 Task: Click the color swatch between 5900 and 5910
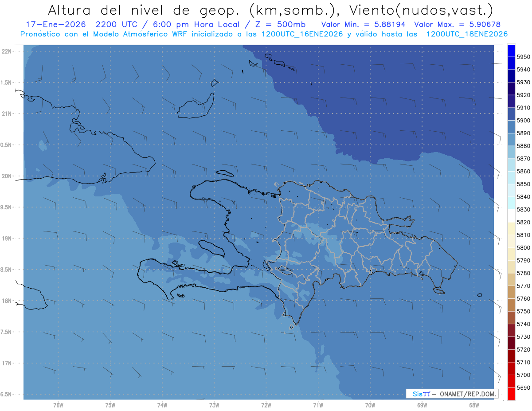pyautogui.click(x=511, y=114)
